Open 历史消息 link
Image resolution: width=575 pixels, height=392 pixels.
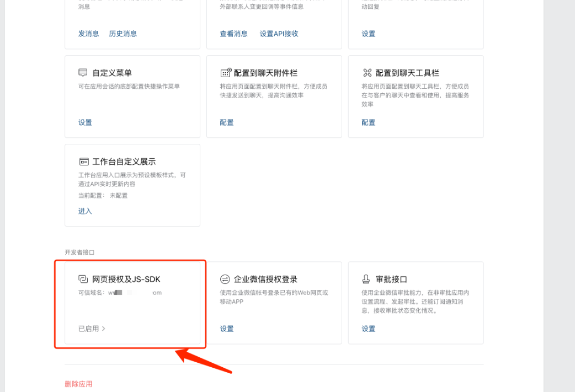click(123, 34)
